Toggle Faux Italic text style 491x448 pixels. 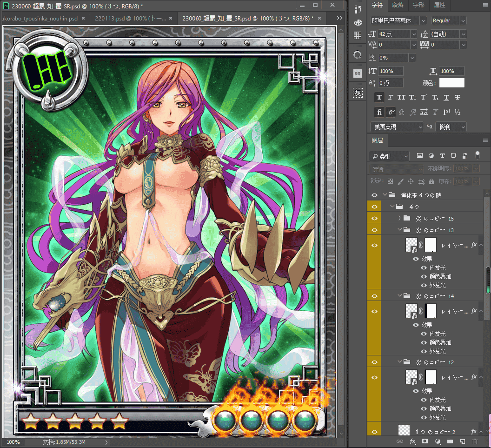391,97
